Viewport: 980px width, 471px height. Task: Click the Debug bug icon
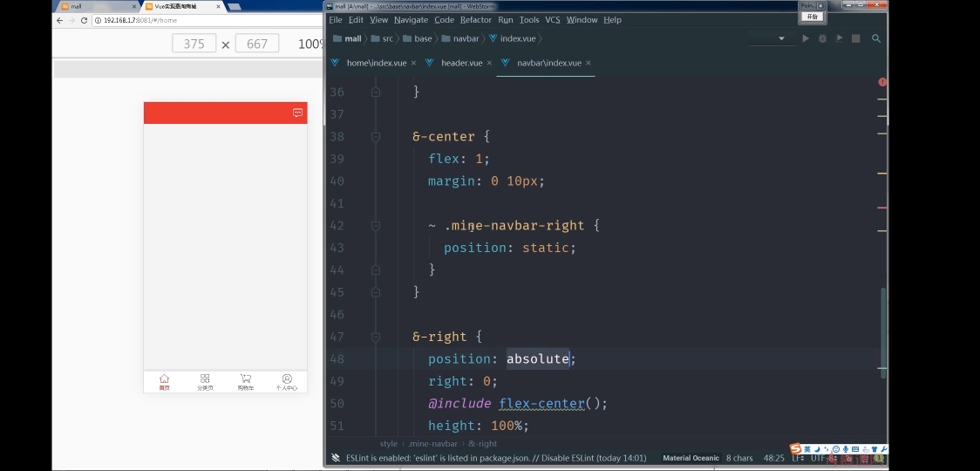[822, 38]
